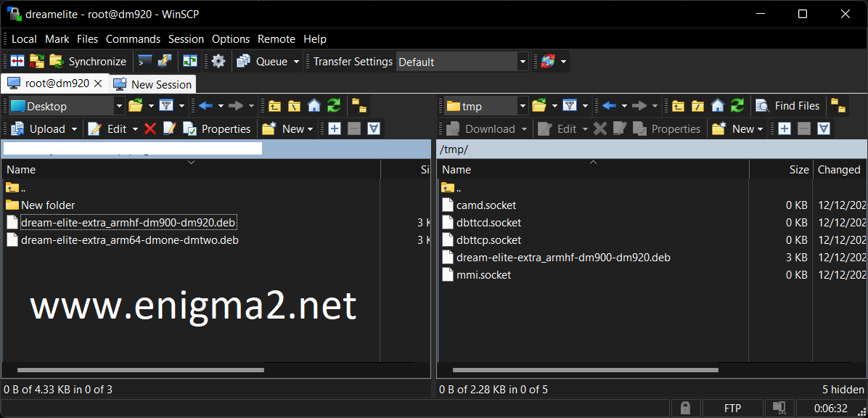Open the Local menu

pos(24,39)
